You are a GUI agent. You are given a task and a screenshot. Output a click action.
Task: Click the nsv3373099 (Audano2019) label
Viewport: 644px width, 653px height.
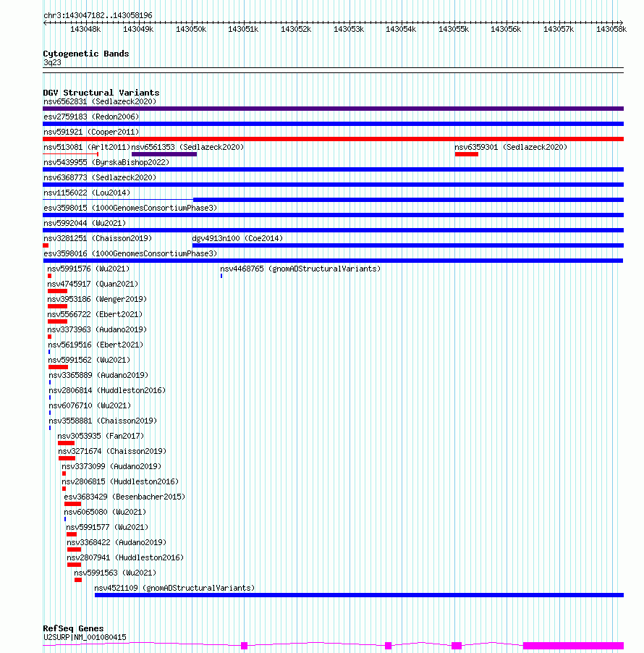coord(111,466)
